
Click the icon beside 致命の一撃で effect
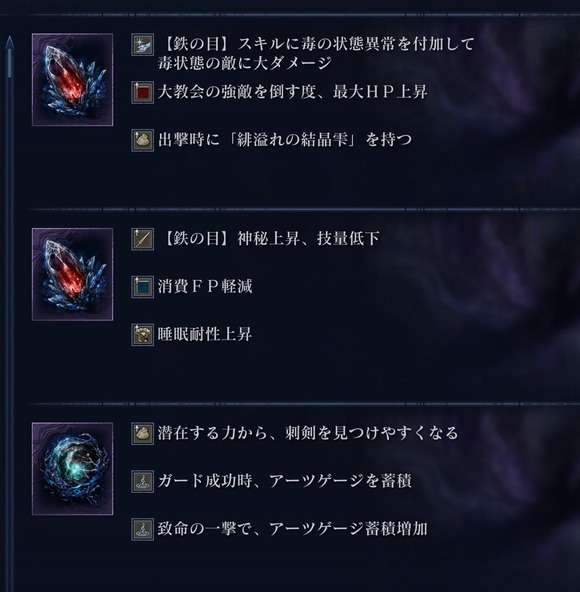pos(142,529)
